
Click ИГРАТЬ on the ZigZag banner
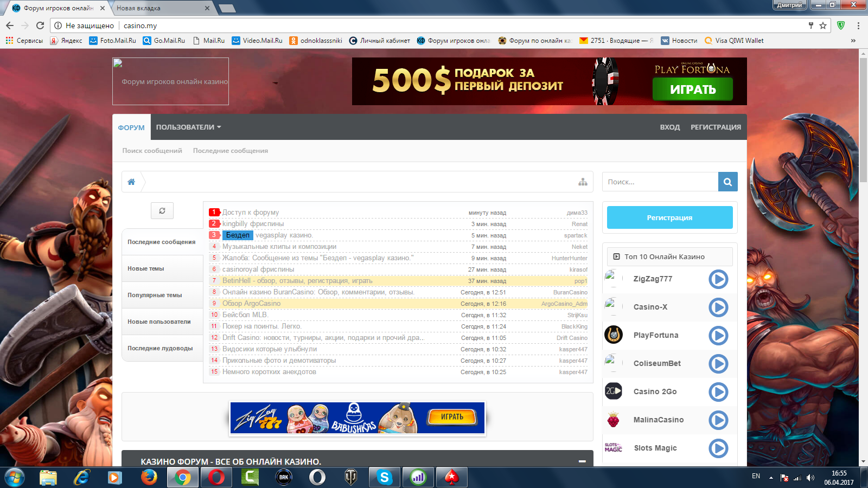click(452, 416)
